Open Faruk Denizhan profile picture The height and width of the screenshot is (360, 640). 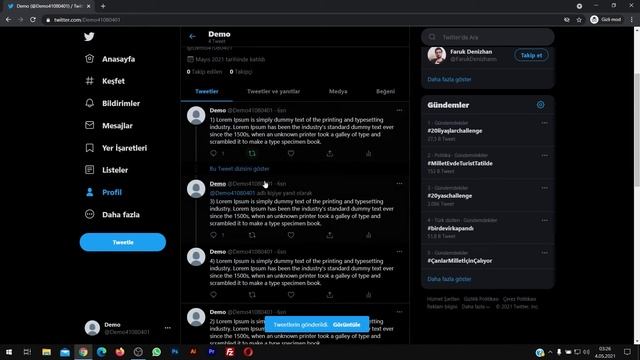click(x=437, y=55)
